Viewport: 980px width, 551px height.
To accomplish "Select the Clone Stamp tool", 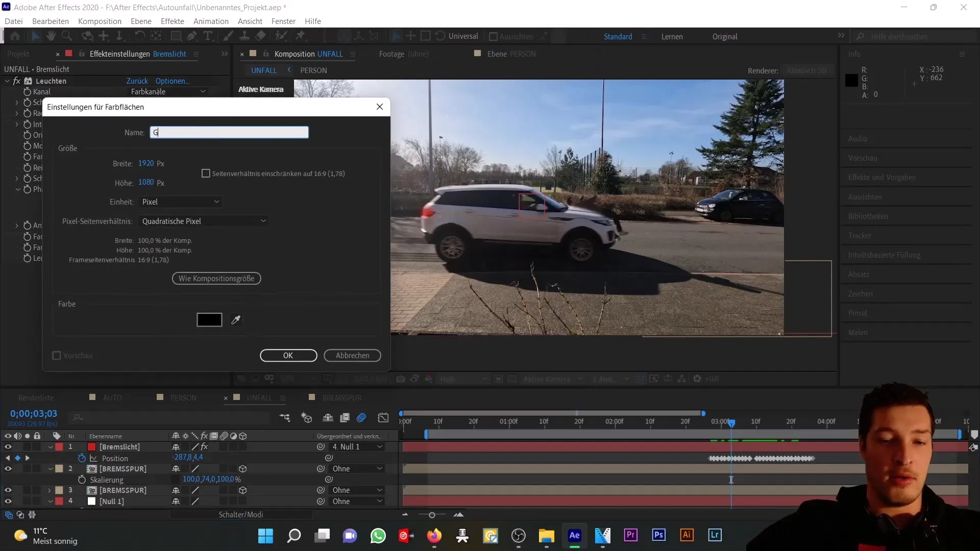I will 244,36.
